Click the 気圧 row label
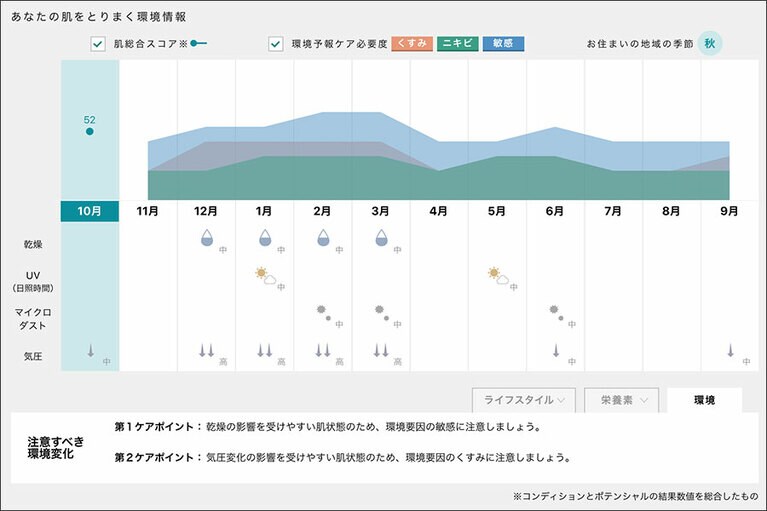Viewport: 767px width, 511px height. (x=33, y=356)
